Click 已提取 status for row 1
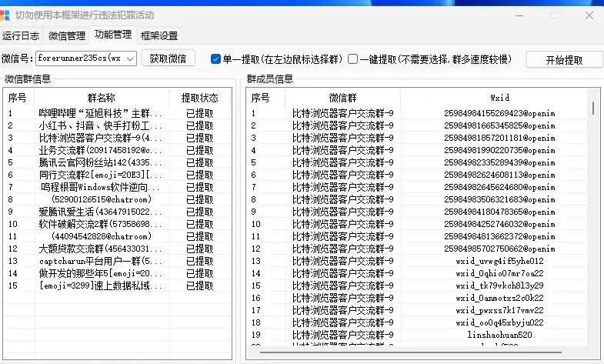The height and width of the screenshot is (364, 604). 199,113
